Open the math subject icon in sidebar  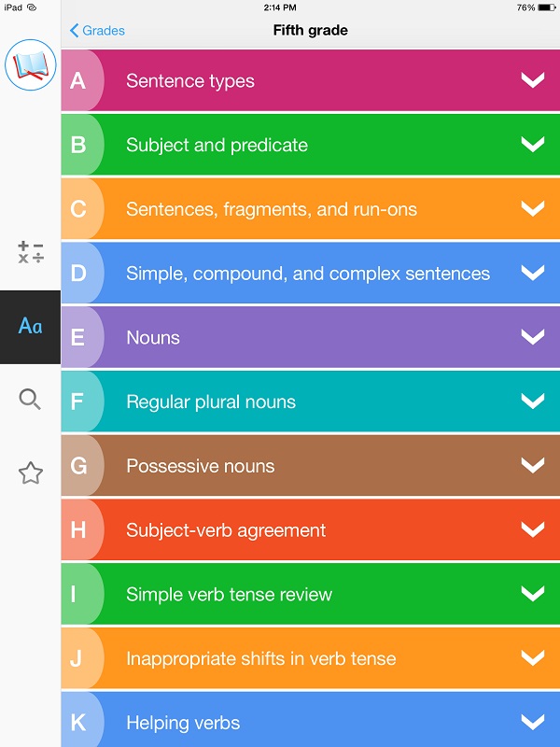click(31, 252)
